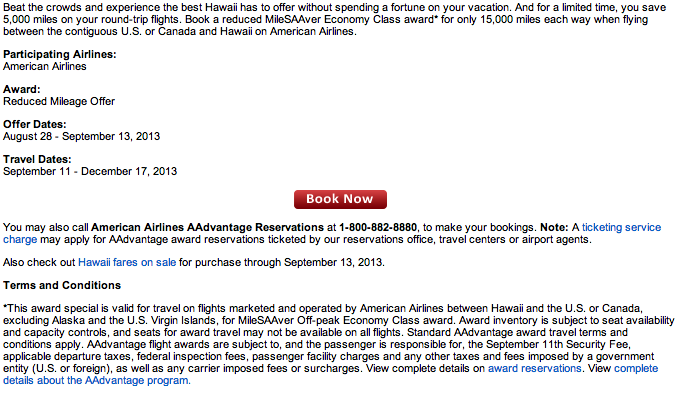Open the ticketing service link

tap(621, 227)
